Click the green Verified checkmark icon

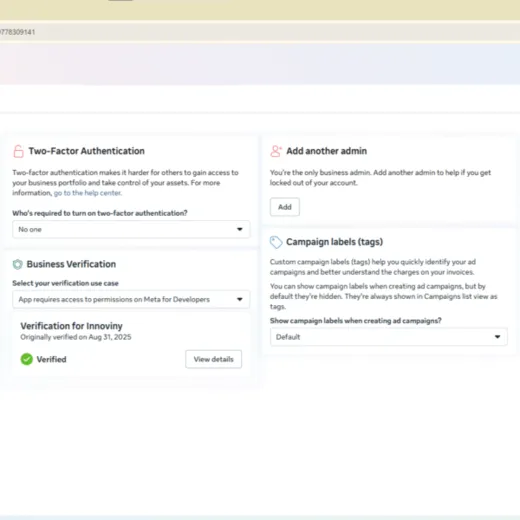pyautogui.click(x=27, y=359)
